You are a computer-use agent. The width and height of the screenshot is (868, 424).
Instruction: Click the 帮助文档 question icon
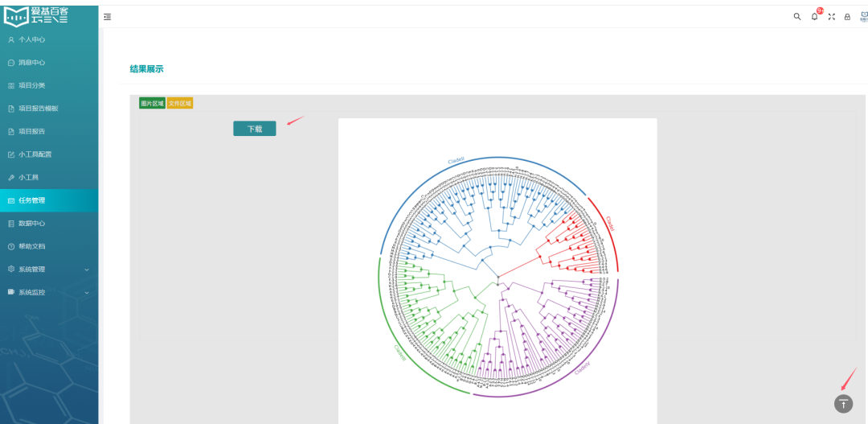[11, 247]
